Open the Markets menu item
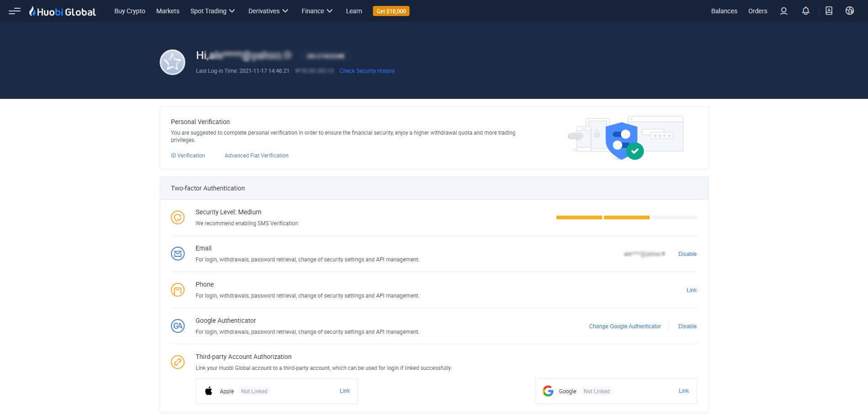This screenshot has width=868, height=418. (x=167, y=11)
